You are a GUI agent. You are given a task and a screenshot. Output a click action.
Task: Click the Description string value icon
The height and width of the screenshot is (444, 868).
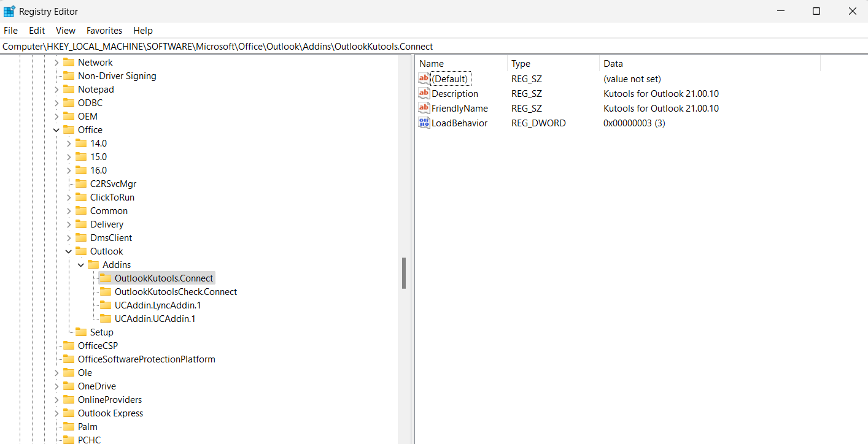pos(424,93)
